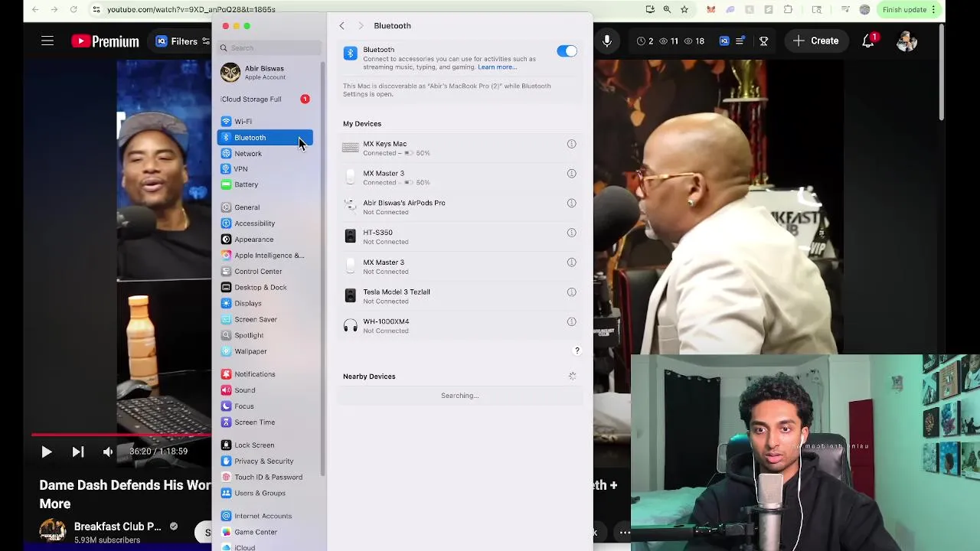The height and width of the screenshot is (551, 980).
Task: Click the Bluetooth help question mark button
Action: coord(577,350)
